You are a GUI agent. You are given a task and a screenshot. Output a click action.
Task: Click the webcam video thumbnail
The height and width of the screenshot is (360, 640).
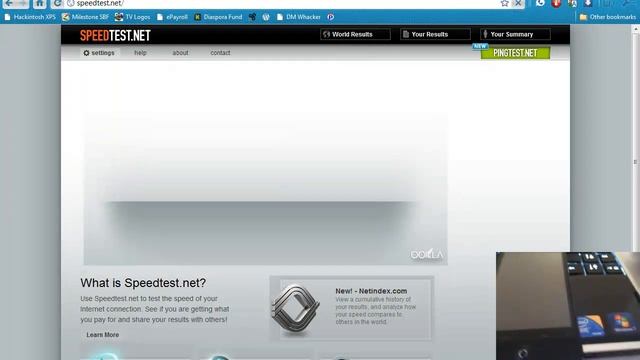[568, 306]
